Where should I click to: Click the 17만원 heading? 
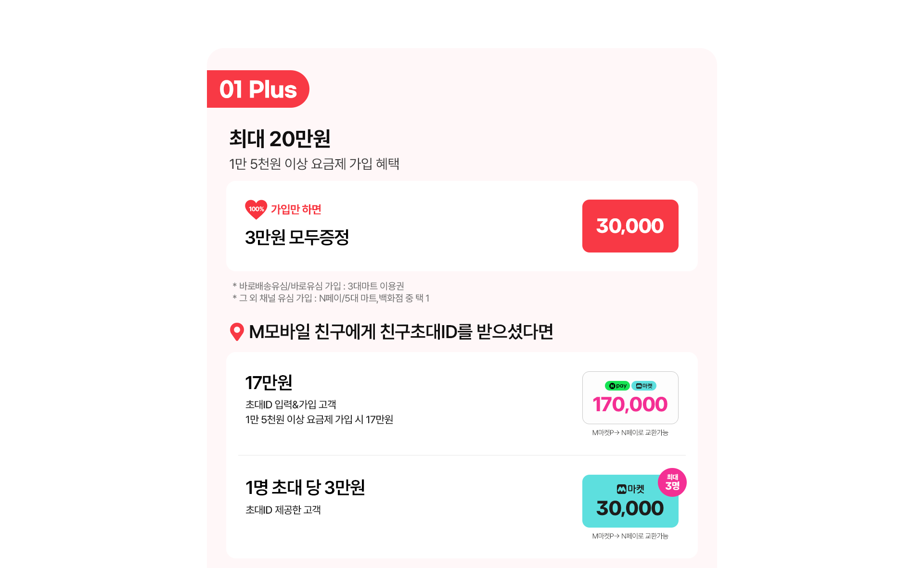click(x=269, y=383)
